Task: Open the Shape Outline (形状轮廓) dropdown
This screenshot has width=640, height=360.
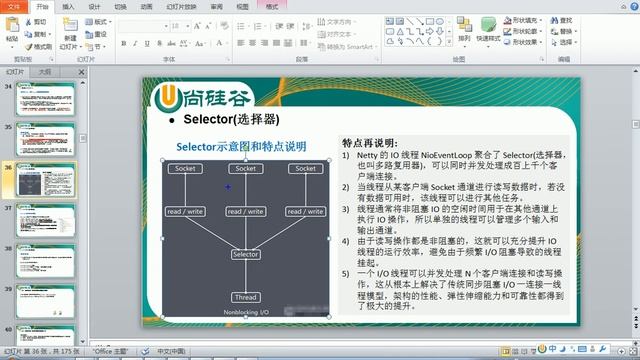Action: [522, 31]
